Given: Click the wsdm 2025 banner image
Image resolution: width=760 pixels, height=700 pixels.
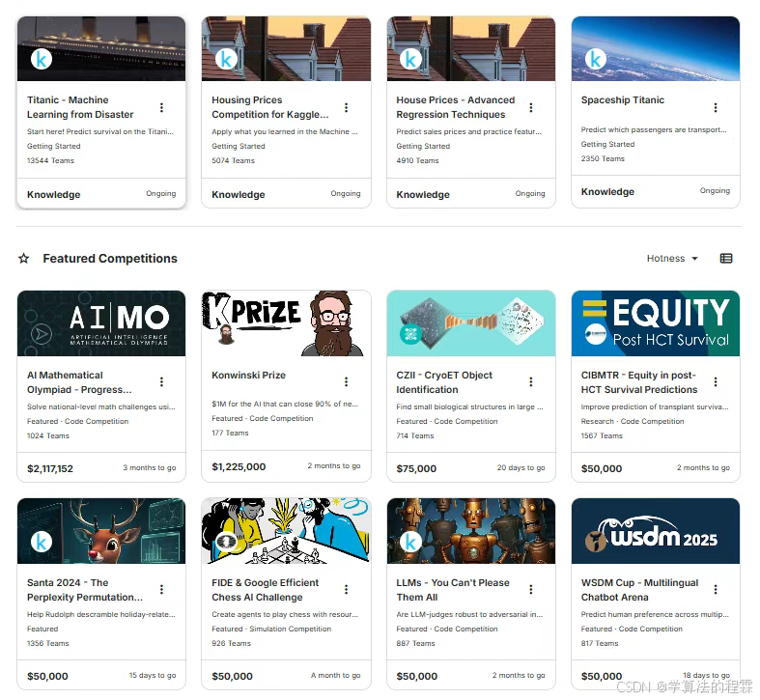Looking at the screenshot, I should (x=656, y=531).
